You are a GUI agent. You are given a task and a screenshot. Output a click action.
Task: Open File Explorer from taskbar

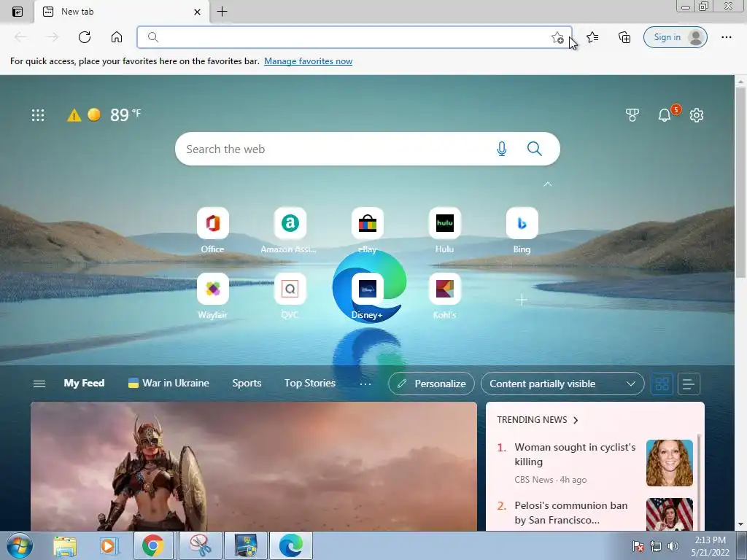[x=65, y=545]
